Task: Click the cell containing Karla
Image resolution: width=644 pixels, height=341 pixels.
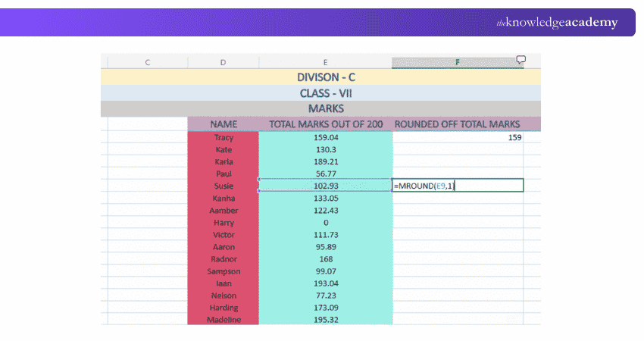Action: click(224, 162)
